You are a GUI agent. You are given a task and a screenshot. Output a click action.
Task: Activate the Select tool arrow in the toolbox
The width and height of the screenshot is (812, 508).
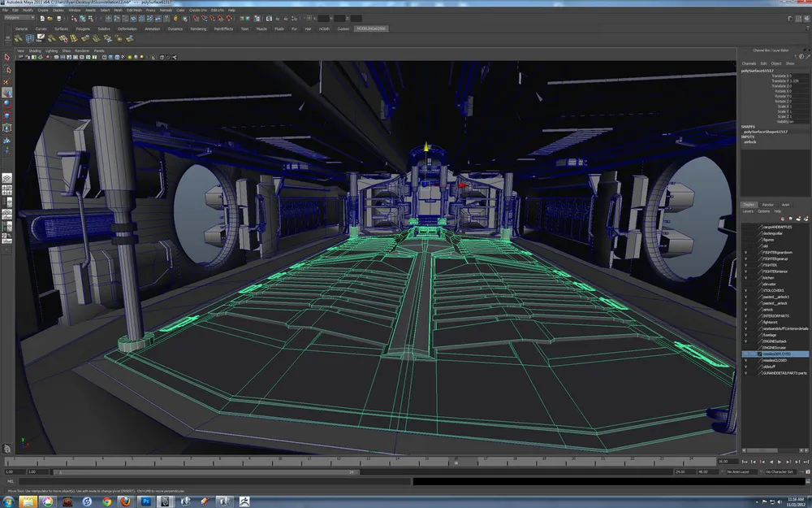tap(7, 58)
